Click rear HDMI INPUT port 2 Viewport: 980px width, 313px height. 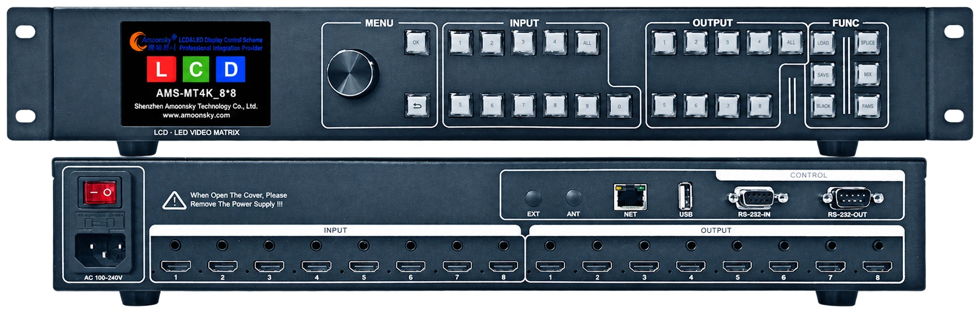click(x=223, y=267)
